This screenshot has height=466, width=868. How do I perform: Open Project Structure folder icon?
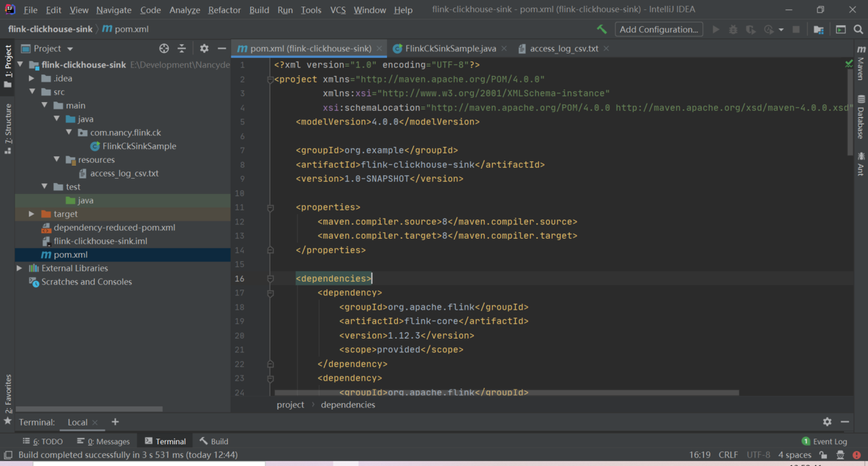818,30
